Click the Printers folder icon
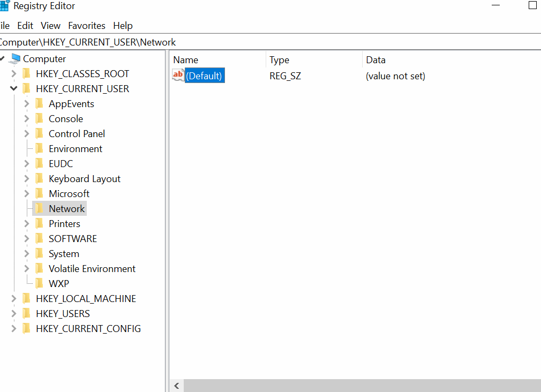This screenshot has height=392, width=541. (x=39, y=224)
